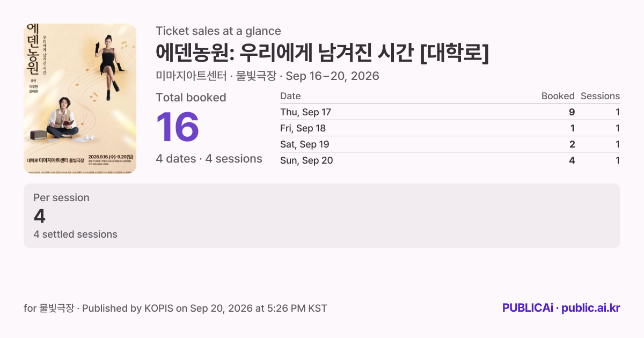Click the Booked column header
The width and height of the screenshot is (644, 338).
(558, 96)
